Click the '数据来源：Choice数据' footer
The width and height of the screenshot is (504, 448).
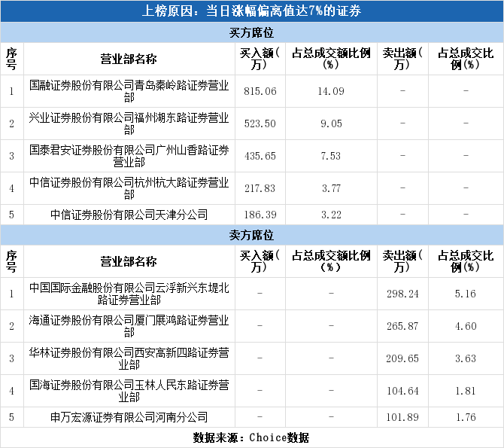click(x=251, y=437)
